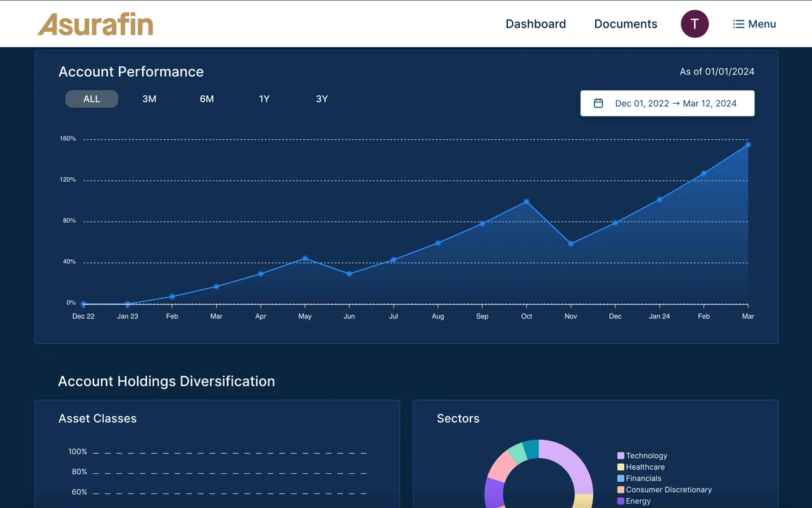Click the '120%' y-axis label

pyautogui.click(x=67, y=180)
